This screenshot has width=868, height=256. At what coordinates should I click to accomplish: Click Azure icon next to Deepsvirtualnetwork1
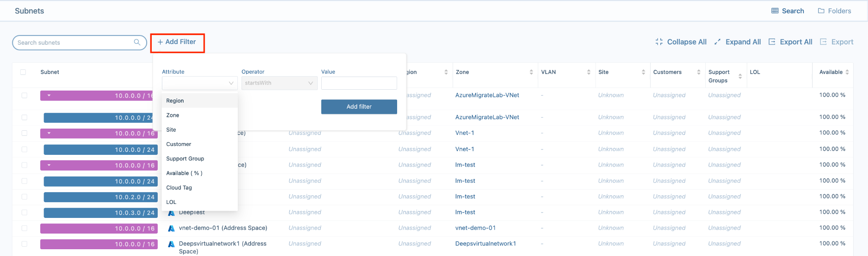pos(171,244)
